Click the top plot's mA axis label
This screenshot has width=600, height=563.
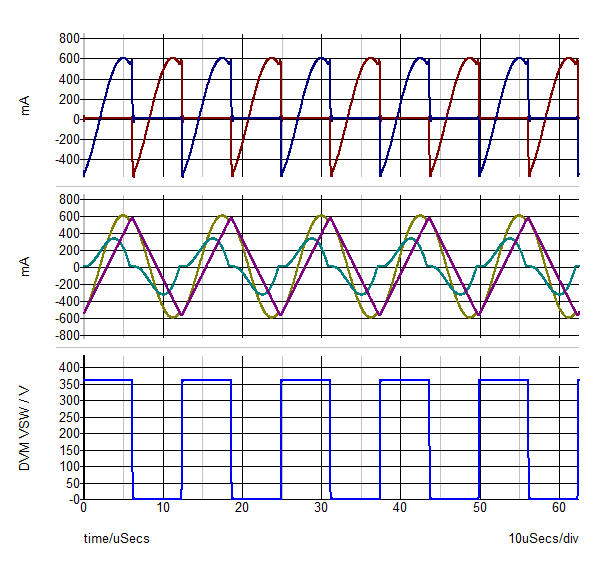[x=27, y=106]
